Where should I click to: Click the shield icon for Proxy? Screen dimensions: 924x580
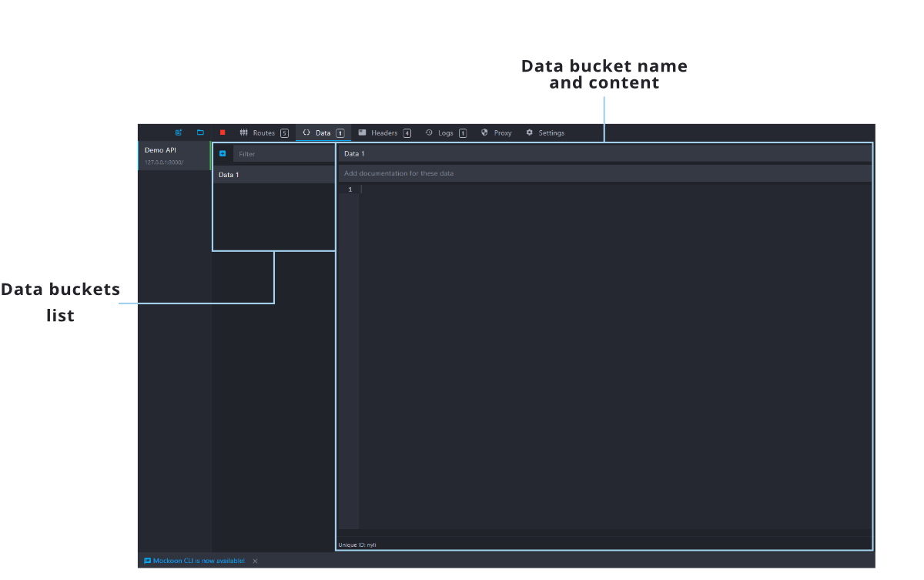[x=484, y=132]
